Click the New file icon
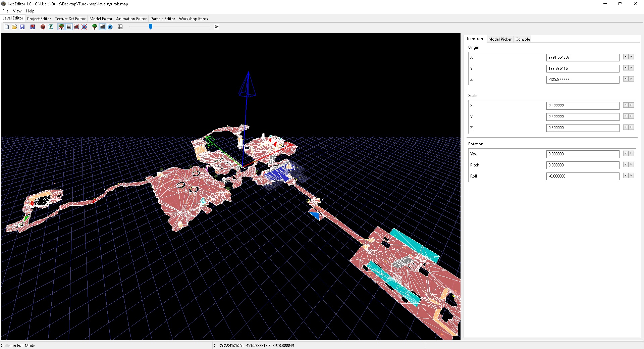Image resolution: width=644 pixels, height=349 pixels. click(x=7, y=27)
